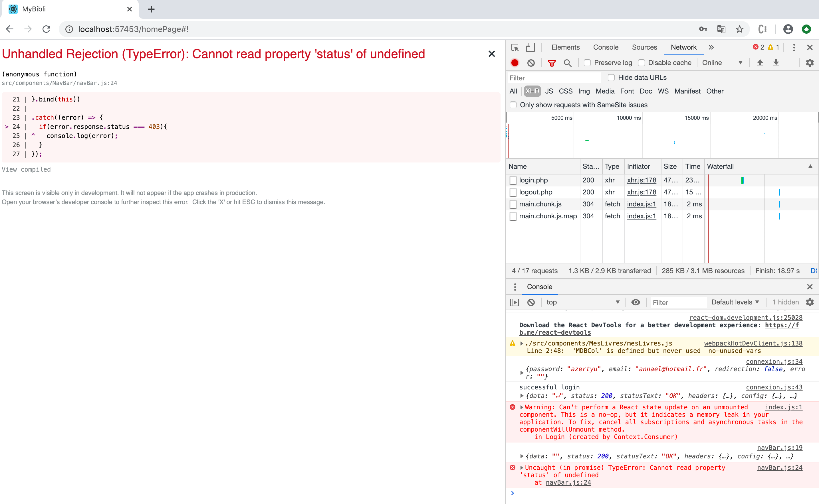Clear the network log
This screenshot has height=504, width=819.
pyautogui.click(x=530, y=63)
